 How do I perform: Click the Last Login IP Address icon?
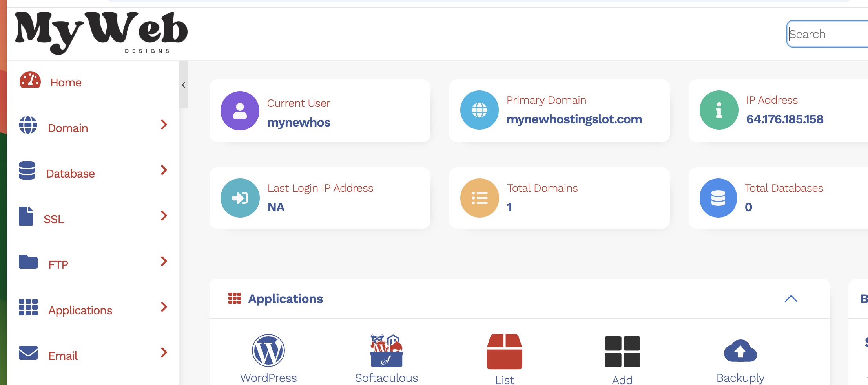point(240,198)
